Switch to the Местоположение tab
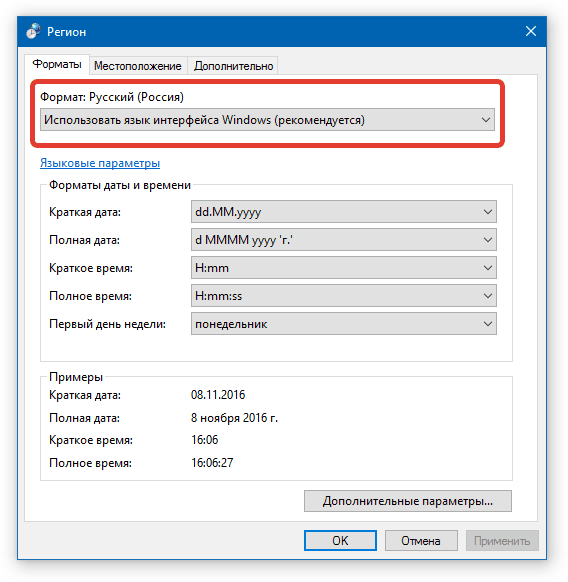This screenshot has width=568, height=582. point(138,66)
